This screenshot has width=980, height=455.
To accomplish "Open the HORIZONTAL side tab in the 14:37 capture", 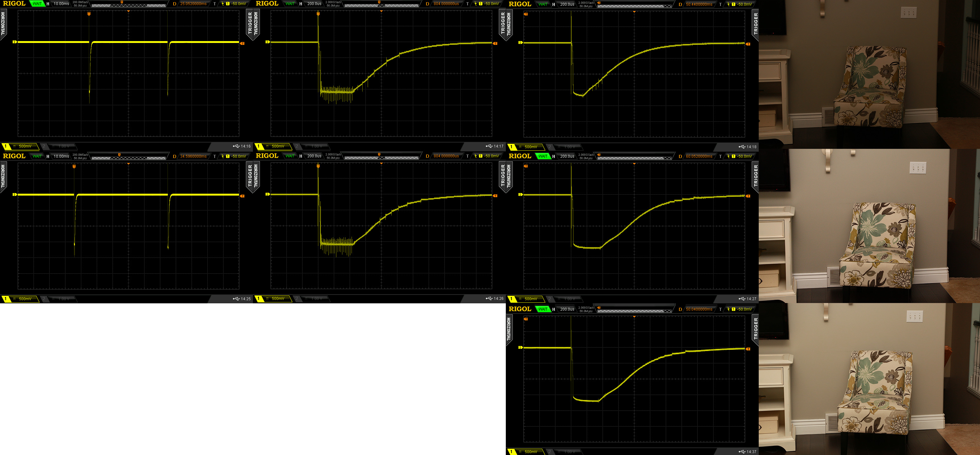I will [x=509, y=329].
